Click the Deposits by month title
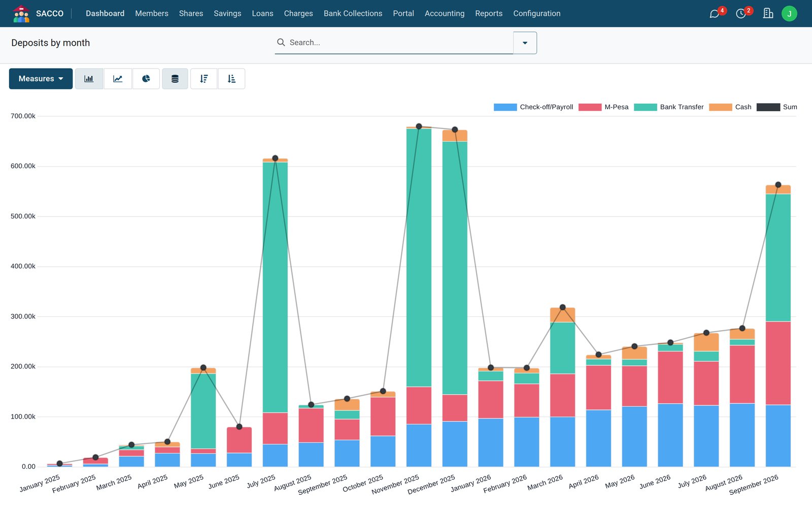This screenshot has width=812, height=508. coord(51,43)
